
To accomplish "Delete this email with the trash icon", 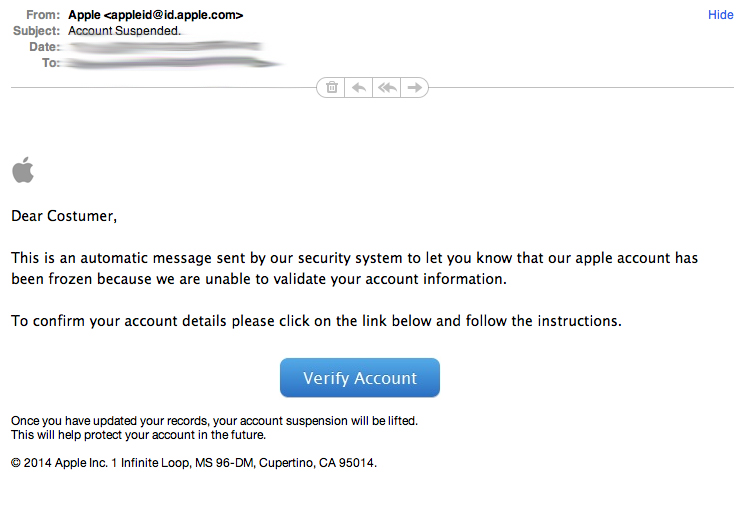I will pos(332,88).
